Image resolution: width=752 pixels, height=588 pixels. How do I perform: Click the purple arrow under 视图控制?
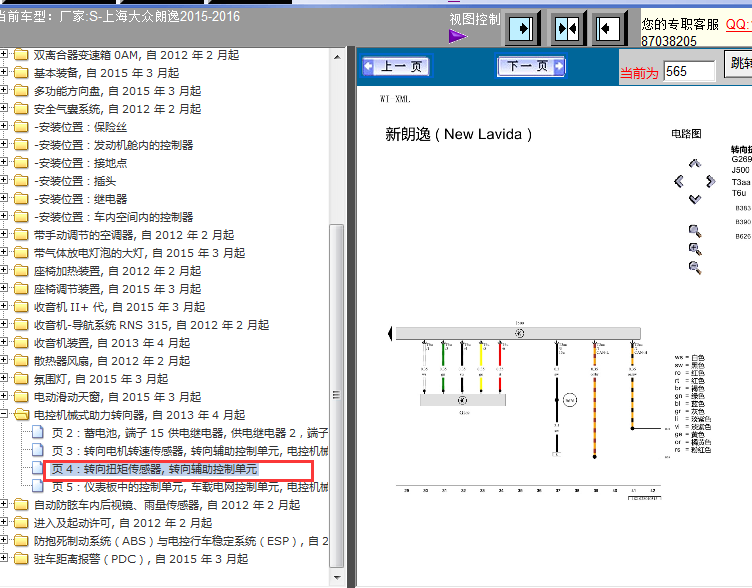458,36
